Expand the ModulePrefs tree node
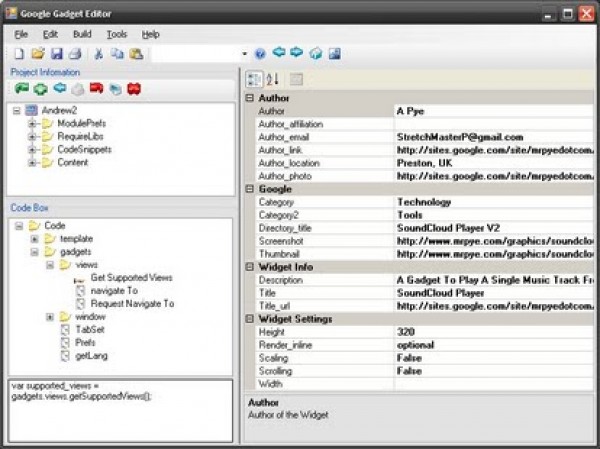The width and height of the screenshot is (600, 449). 33,123
